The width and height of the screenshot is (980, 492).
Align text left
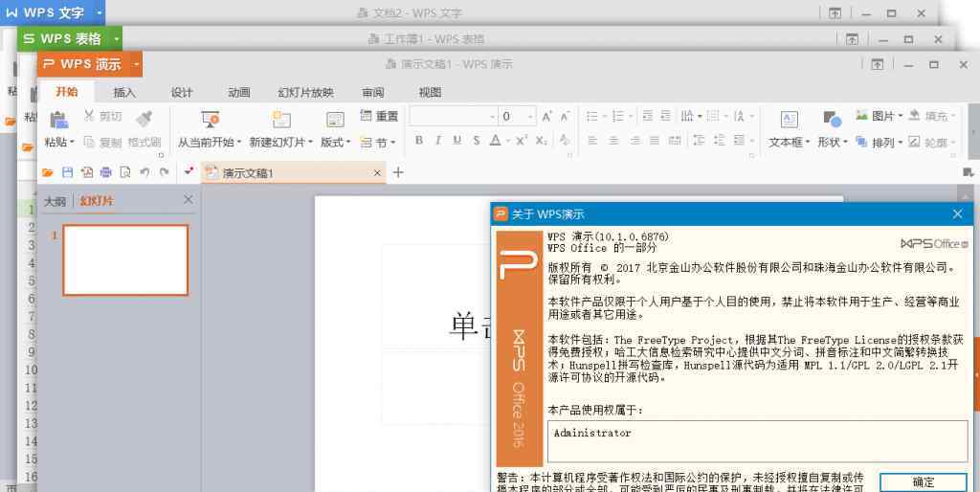(592, 141)
